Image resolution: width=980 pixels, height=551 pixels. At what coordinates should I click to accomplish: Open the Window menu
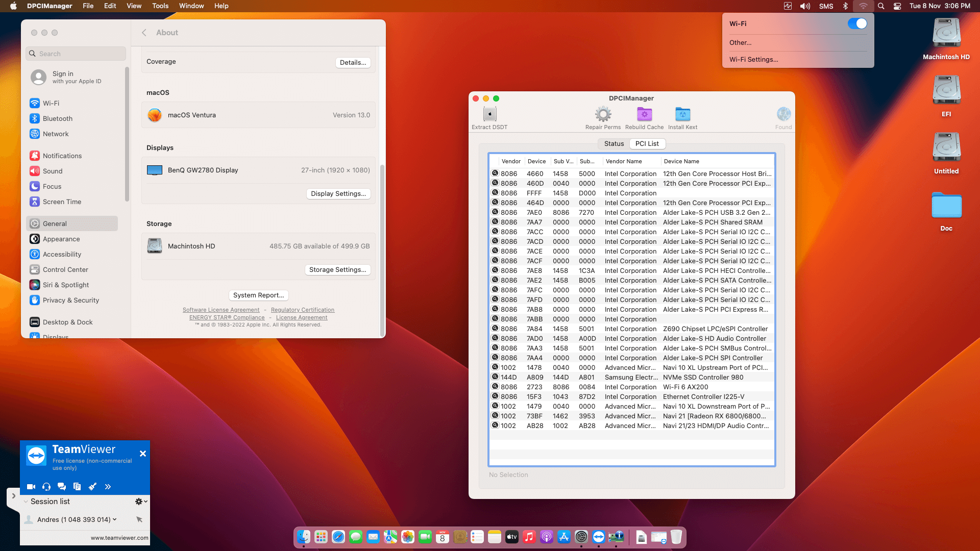[x=191, y=6]
